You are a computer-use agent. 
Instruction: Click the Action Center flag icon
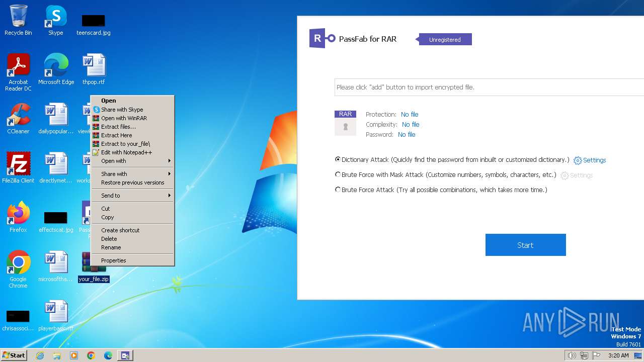pyautogui.click(x=596, y=355)
